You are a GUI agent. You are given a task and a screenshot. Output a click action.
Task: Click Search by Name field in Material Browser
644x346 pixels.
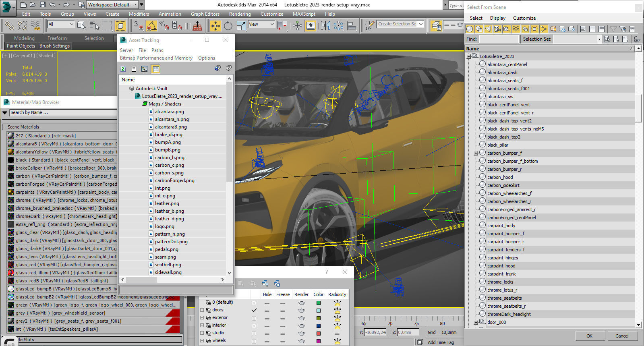[x=63, y=113]
